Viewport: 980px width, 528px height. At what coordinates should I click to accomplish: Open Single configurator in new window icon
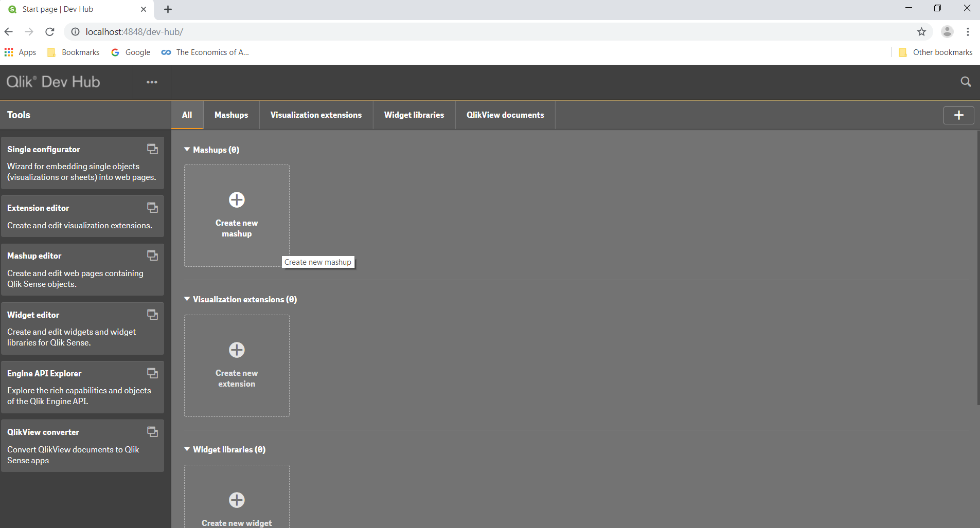(152, 149)
